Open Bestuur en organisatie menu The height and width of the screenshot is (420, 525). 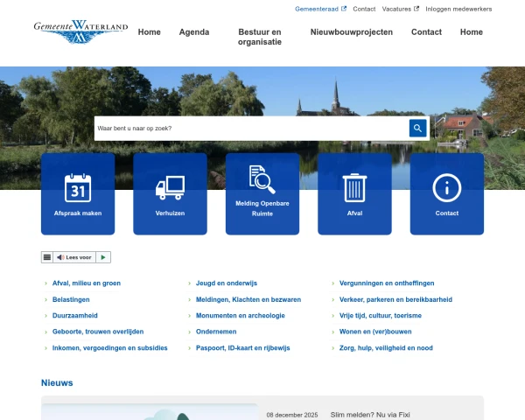pos(260,37)
